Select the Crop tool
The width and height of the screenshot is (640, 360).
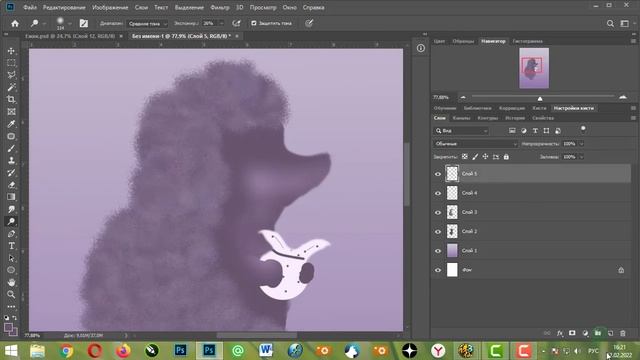coord(11,100)
